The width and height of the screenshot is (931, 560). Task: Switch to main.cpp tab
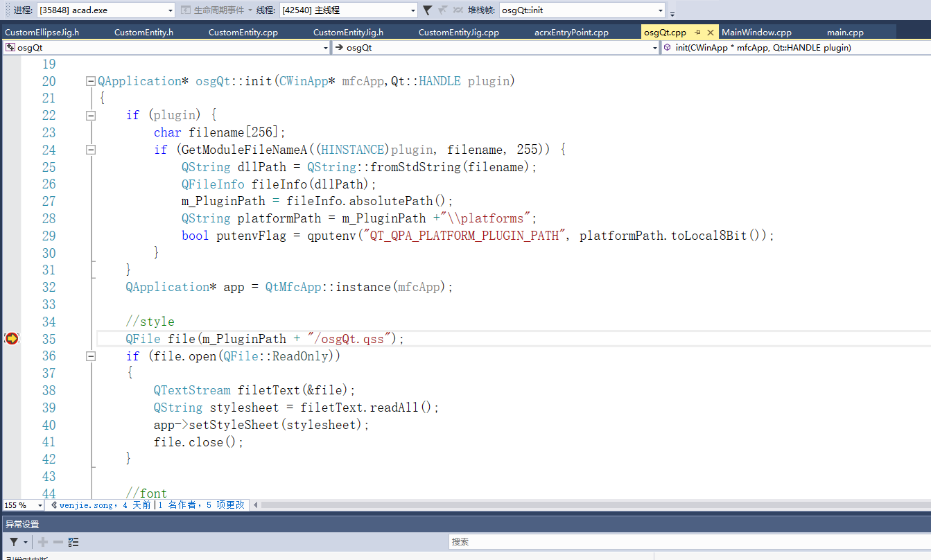[x=845, y=33]
